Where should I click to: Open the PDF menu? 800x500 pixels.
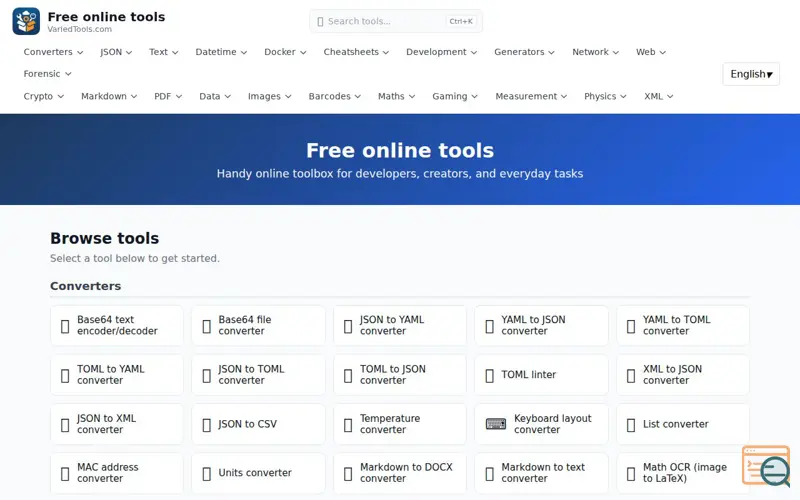pos(168,96)
